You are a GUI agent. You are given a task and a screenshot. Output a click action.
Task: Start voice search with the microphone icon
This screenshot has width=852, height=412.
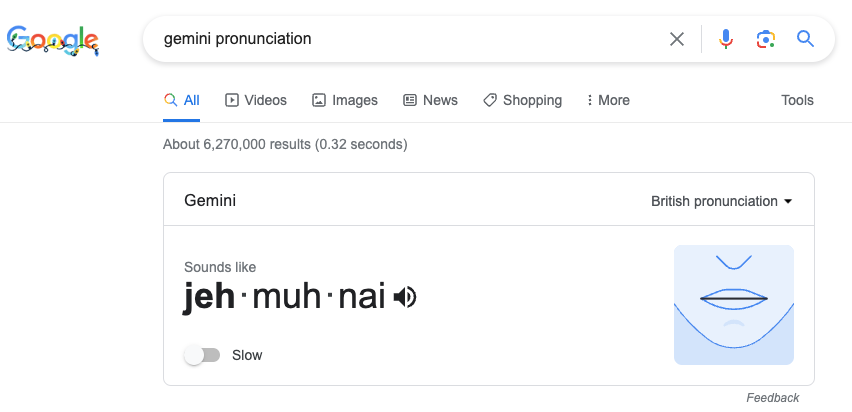tap(726, 39)
